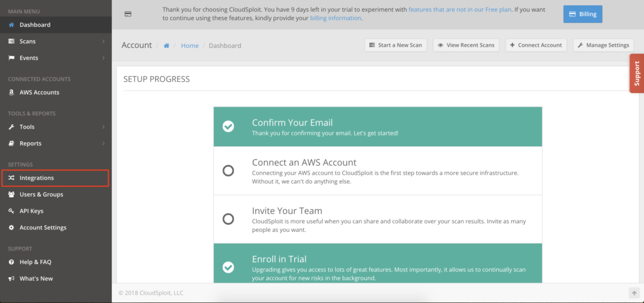Click the scroll-to-top arrow in footer

(x=634, y=293)
